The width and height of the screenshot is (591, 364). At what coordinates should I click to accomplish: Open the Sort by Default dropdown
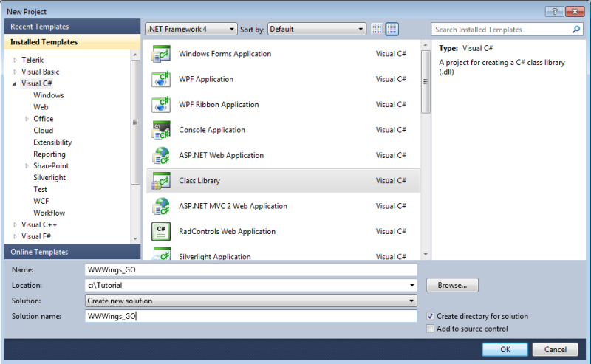(x=316, y=30)
